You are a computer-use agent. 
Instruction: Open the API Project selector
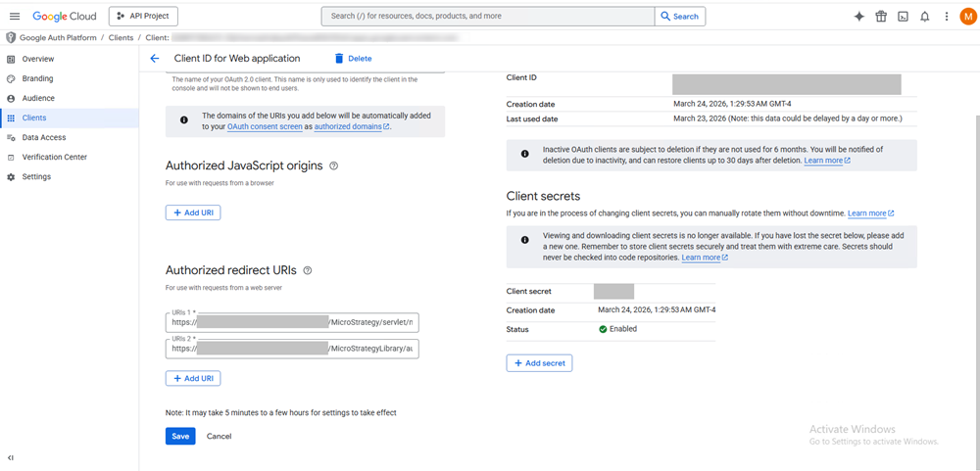pyautogui.click(x=143, y=17)
